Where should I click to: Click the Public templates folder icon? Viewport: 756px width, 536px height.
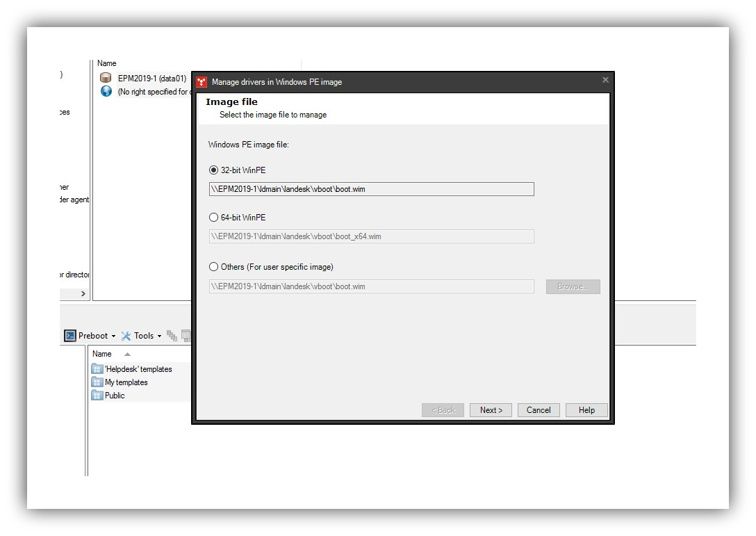pyautogui.click(x=97, y=395)
